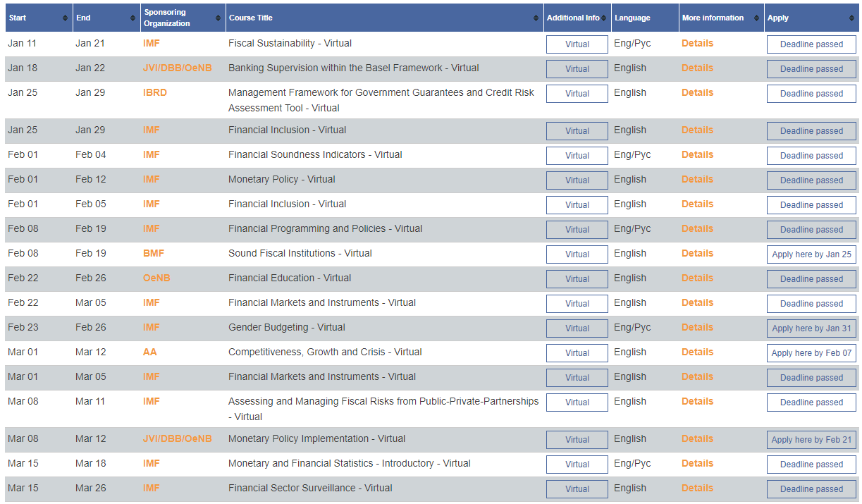The width and height of the screenshot is (862, 504).
Task: Apply for Monetary Policy Implementation course
Action: pos(811,440)
